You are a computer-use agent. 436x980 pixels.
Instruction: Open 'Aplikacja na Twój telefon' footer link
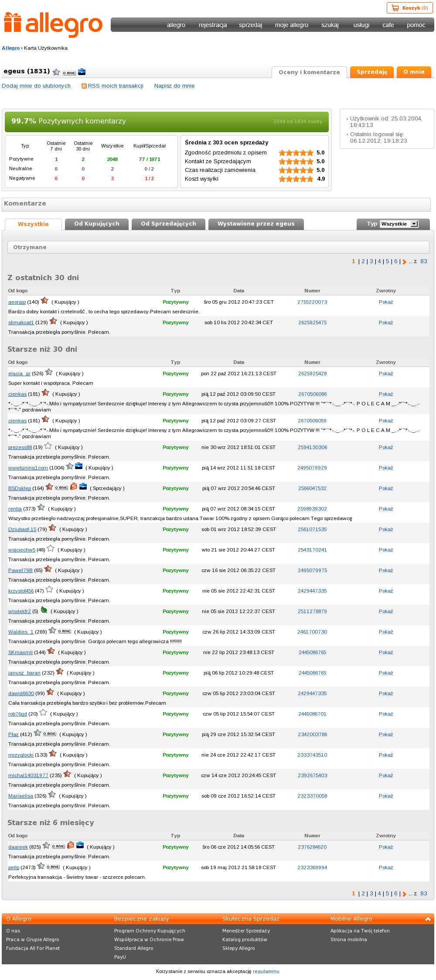click(x=360, y=931)
